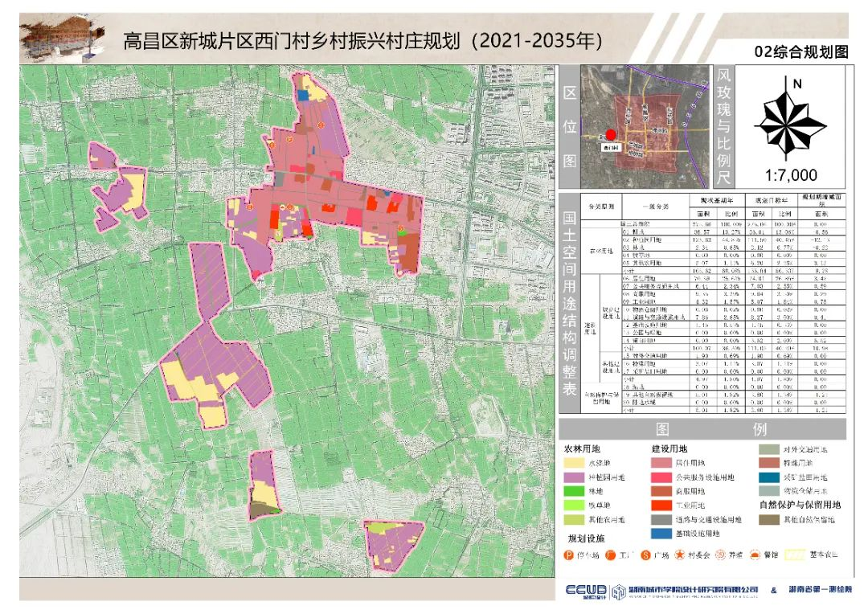Click the orange 工厂 factory legend icon
This screenshot has width=868, height=614.
(x=610, y=555)
